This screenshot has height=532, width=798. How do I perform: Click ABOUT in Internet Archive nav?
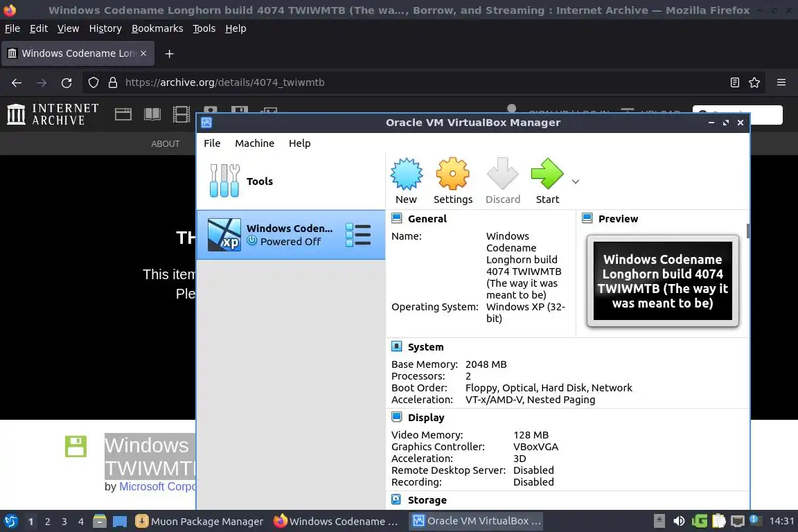[166, 144]
